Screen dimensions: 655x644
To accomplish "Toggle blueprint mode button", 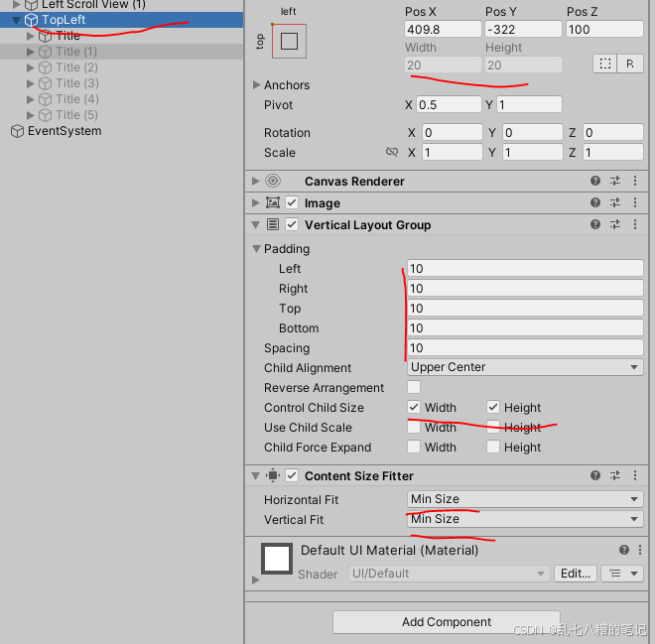I will [604, 64].
